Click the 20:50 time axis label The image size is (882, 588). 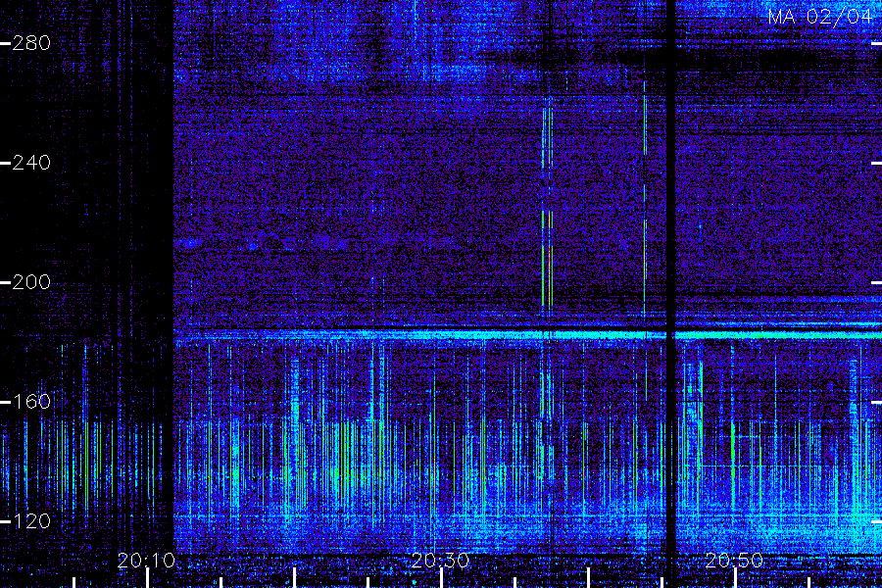point(734,561)
